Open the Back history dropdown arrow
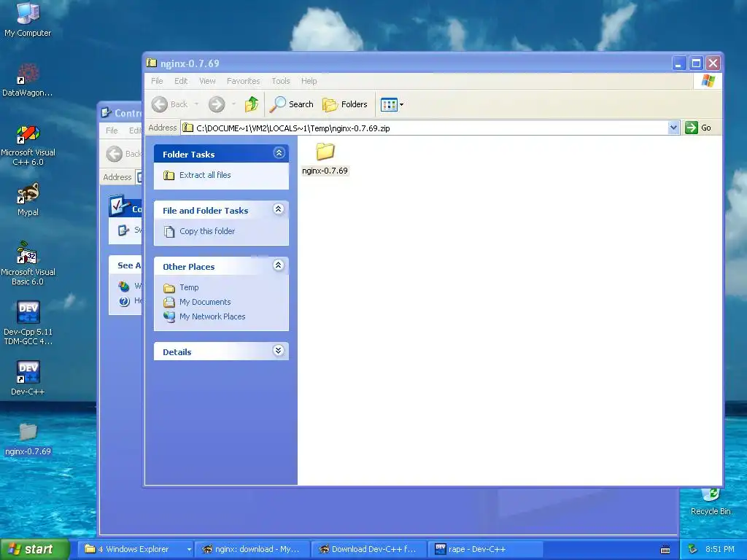This screenshot has height=560, width=747. pos(196,104)
